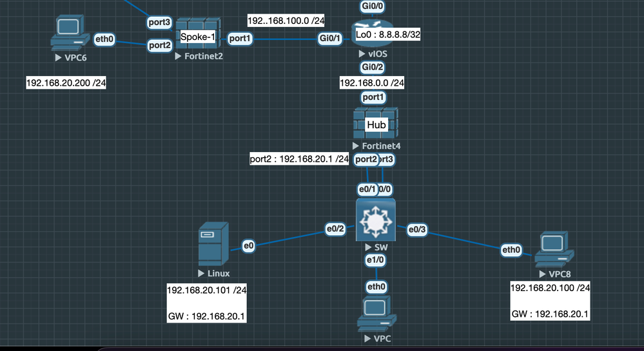Screen dimensions: 644x351
Task: Select the VPC6 computer node icon
Action: (x=70, y=32)
